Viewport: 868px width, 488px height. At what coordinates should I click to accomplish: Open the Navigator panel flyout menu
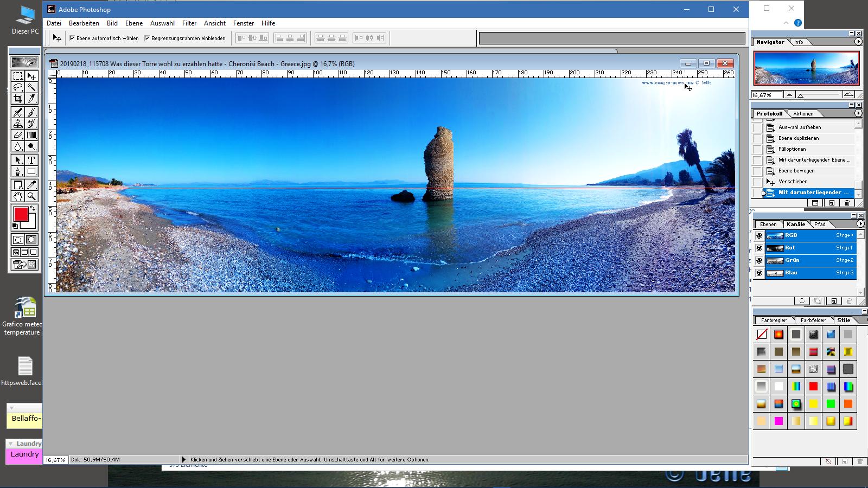(x=858, y=42)
